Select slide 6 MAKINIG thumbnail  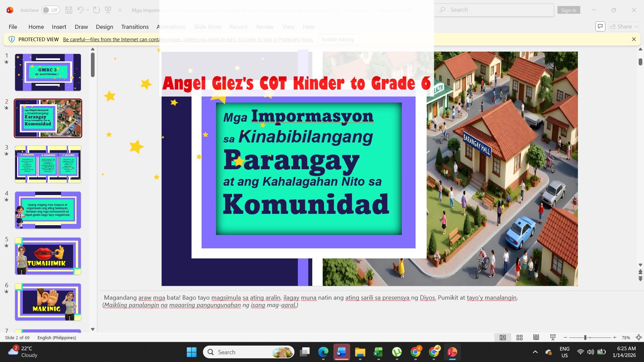pos(48,302)
